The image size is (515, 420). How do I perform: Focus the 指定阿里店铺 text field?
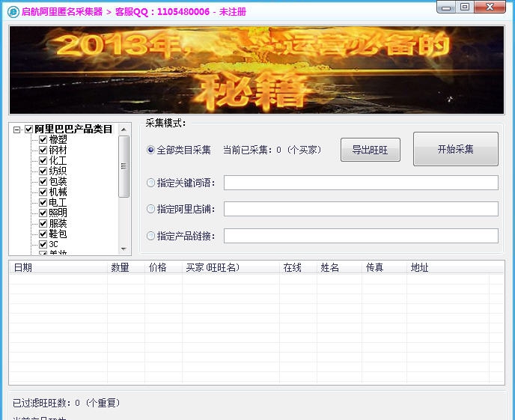point(361,209)
